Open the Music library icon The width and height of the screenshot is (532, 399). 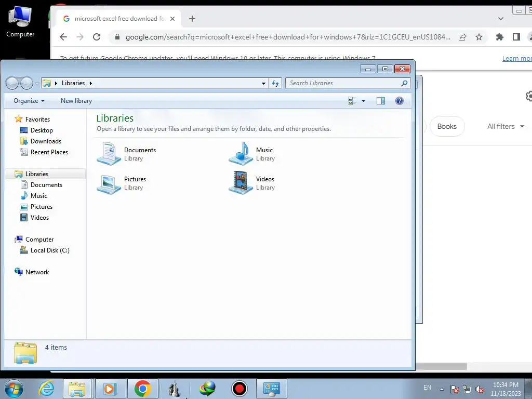[241, 154]
